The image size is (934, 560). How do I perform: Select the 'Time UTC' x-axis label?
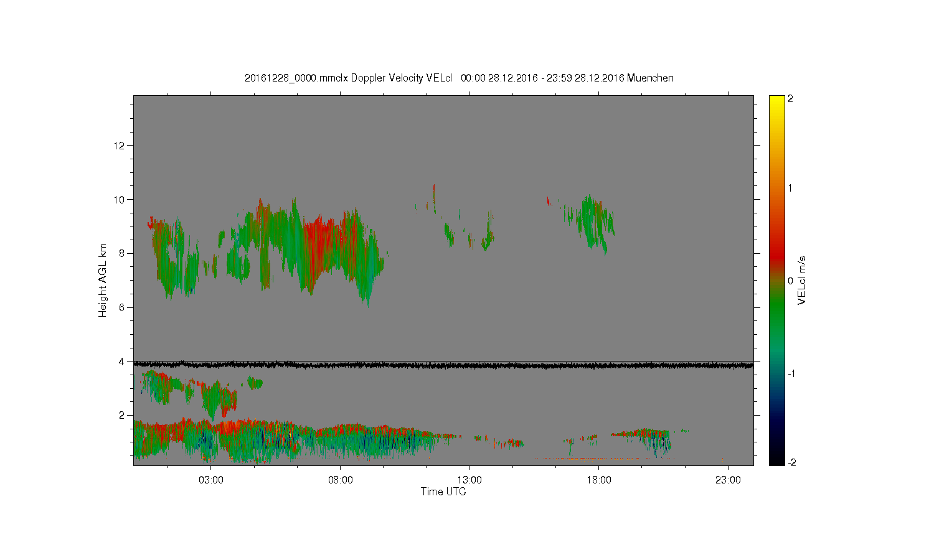click(443, 492)
